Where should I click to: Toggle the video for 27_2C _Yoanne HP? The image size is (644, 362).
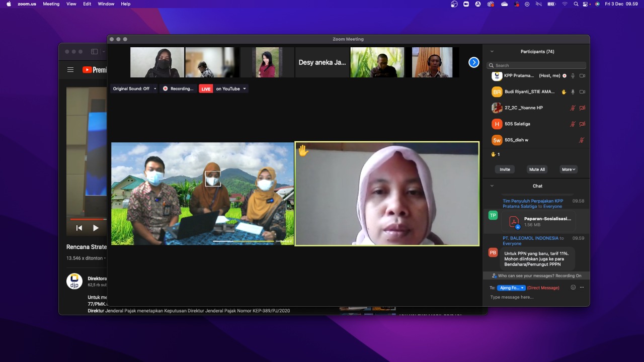pyautogui.click(x=582, y=108)
